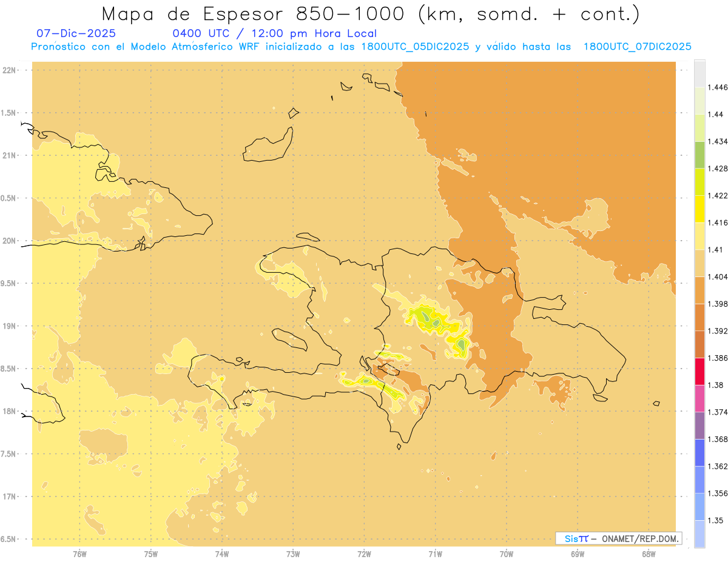Click the 1.362 colorbar value
The width and height of the screenshot is (728, 562).
coord(718,466)
